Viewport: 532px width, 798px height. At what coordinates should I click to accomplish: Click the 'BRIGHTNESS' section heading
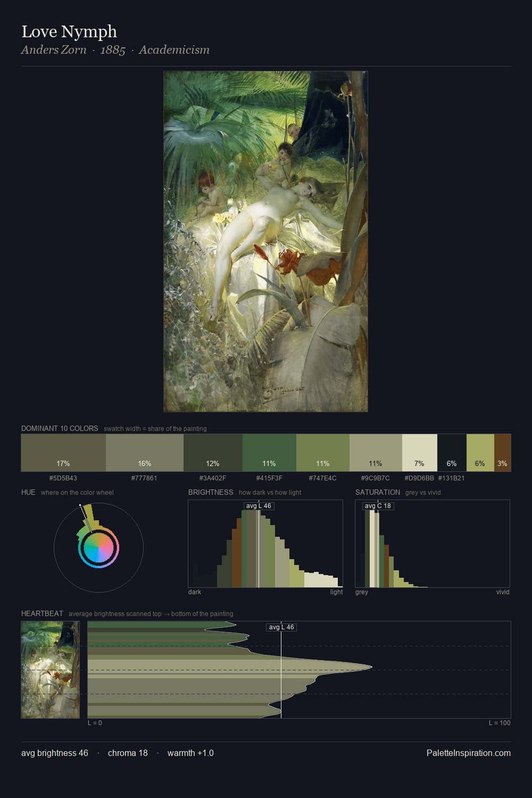click(x=211, y=492)
